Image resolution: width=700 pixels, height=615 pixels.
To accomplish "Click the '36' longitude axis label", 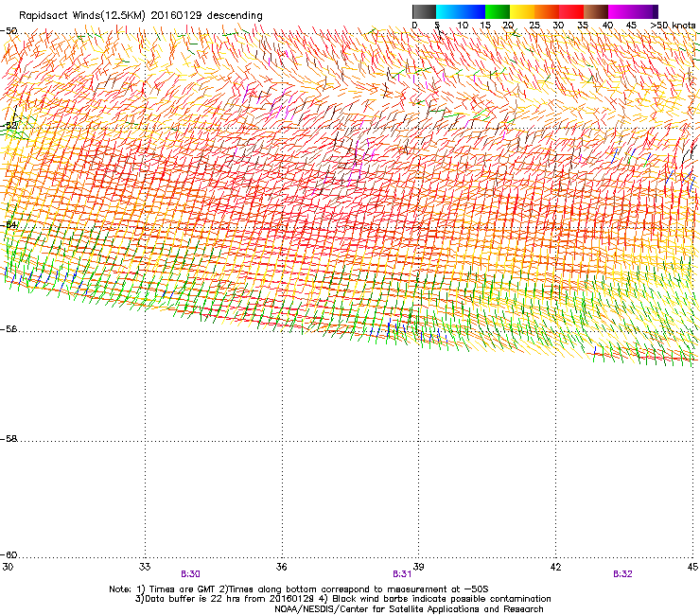I will tap(281, 567).
